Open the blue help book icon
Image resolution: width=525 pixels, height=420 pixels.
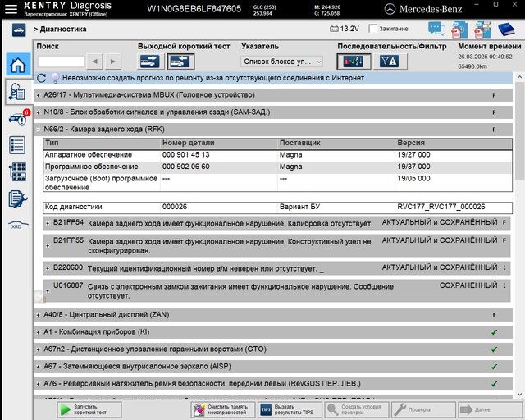point(506,30)
